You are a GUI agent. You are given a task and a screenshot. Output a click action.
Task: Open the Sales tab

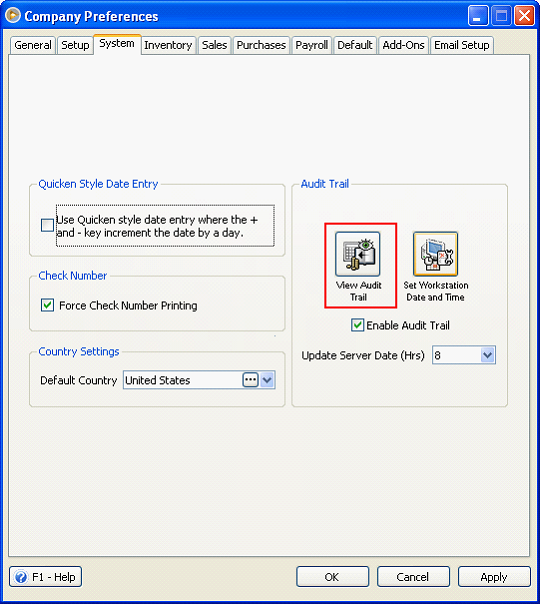click(215, 45)
